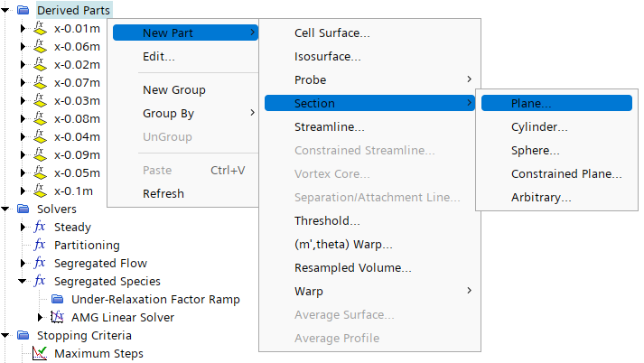The image size is (644, 363).
Task: Click the Stopping Criteria folder icon
Action: click(23, 335)
